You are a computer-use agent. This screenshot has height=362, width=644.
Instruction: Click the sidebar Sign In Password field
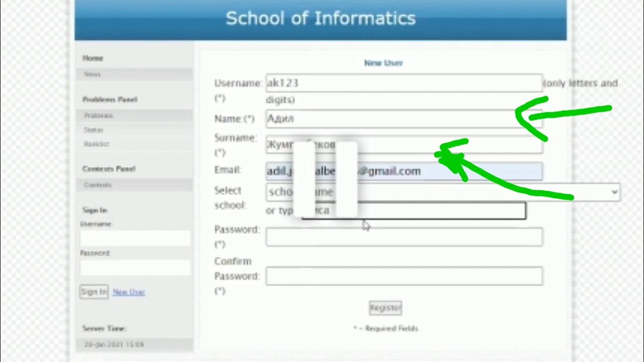coord(135,267)
